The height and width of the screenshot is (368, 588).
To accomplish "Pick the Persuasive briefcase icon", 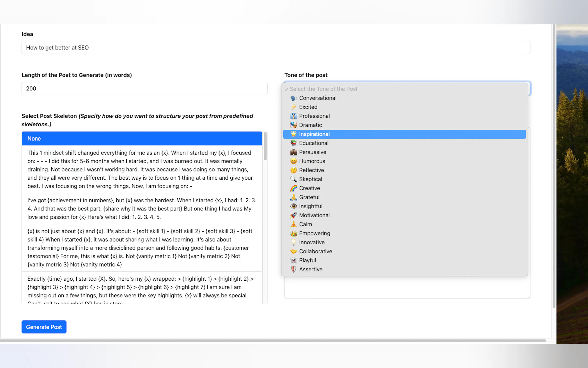I will tap(293, 152).
